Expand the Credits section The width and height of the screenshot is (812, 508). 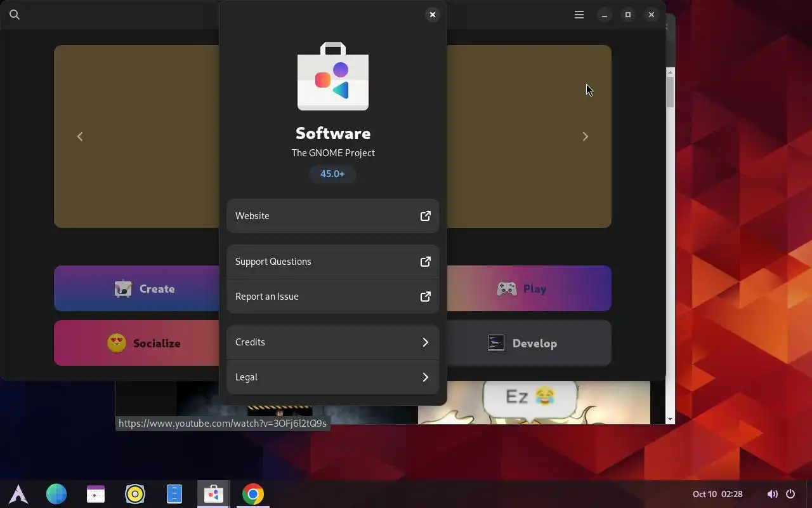(333, 342)
